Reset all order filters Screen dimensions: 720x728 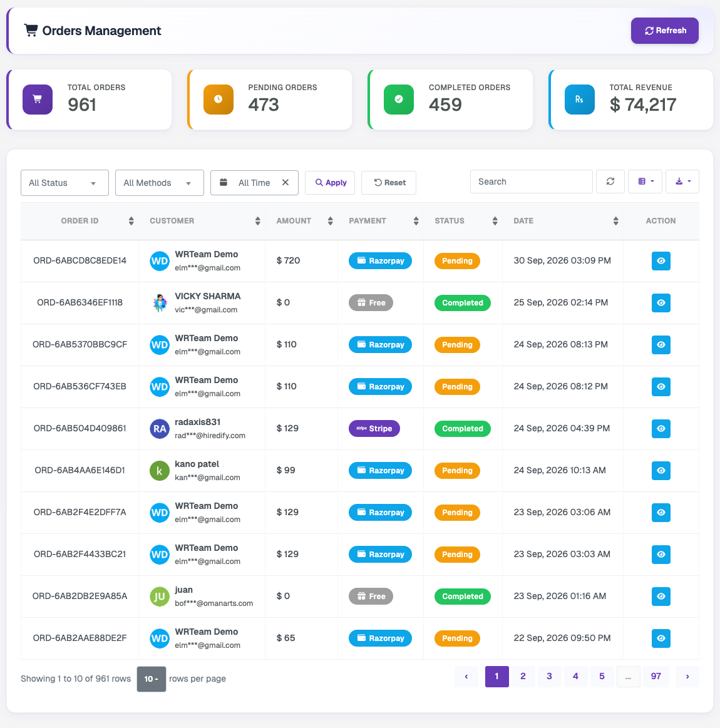[389, 182]
